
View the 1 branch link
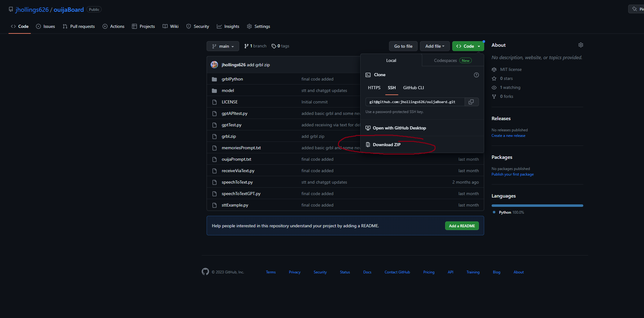(x=255, y=46)
